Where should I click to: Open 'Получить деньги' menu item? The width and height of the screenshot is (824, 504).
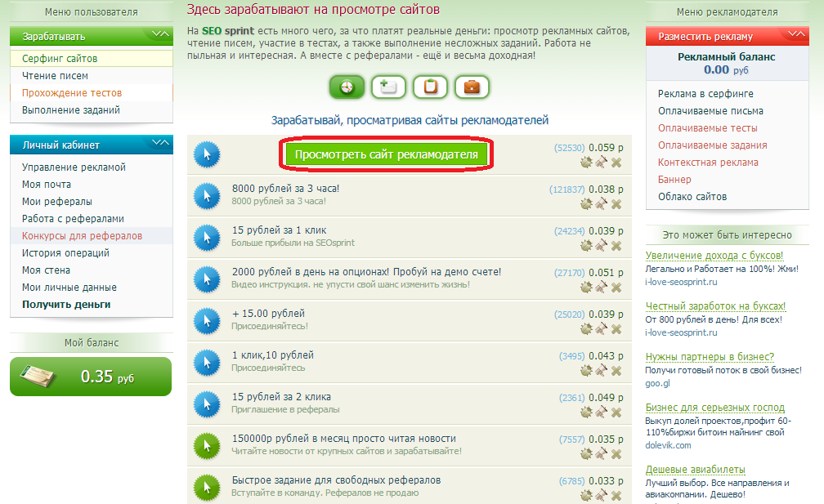pyautogui.click(x=66, y=305)
